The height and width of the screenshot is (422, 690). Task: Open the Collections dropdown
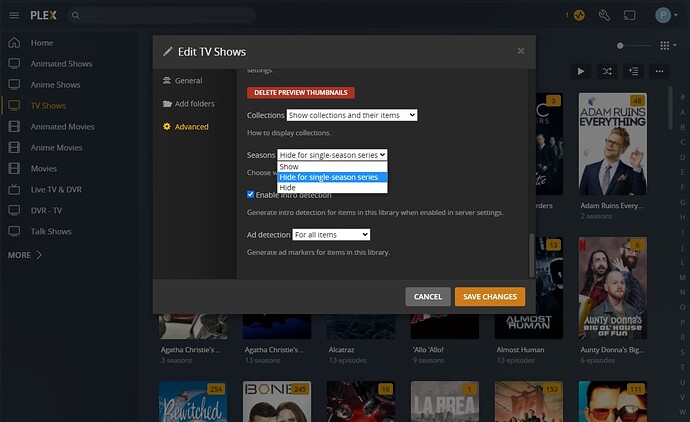pos(352,115)
